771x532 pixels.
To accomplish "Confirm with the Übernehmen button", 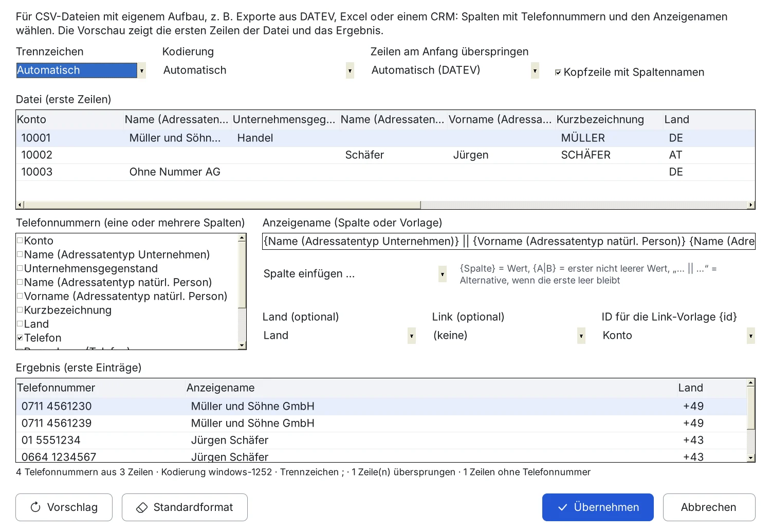I will [598, 507].
